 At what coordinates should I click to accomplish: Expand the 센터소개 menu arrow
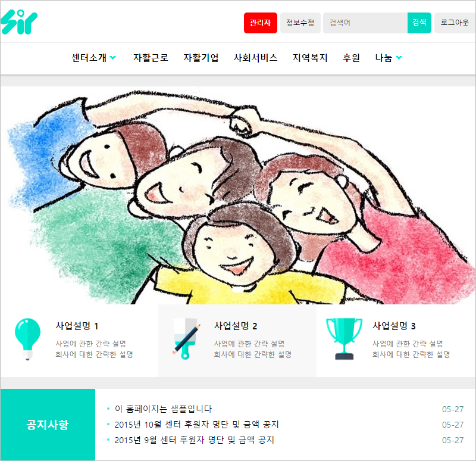click(x=112, y=57)
